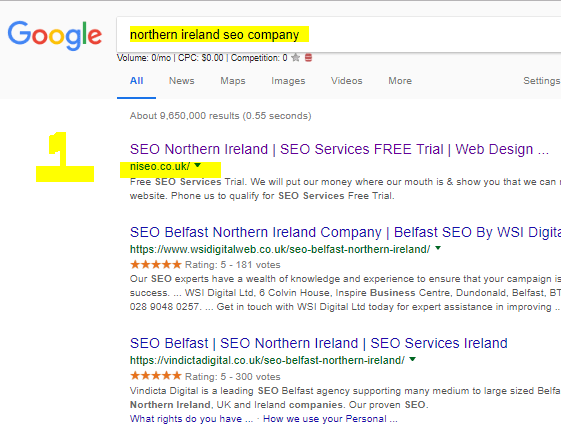This screenshot has width=561, height=448.
Task: Open the More search options menu
Action: coord(400,81)
